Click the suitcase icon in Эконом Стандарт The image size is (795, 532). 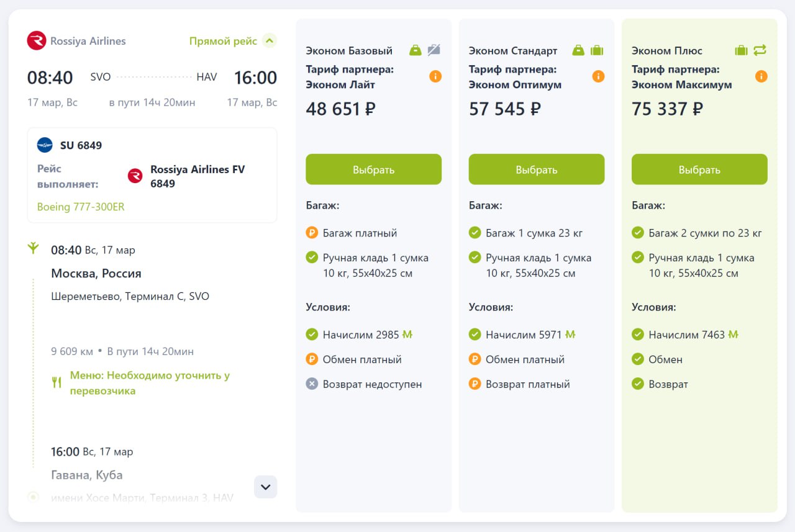point(597,50)
